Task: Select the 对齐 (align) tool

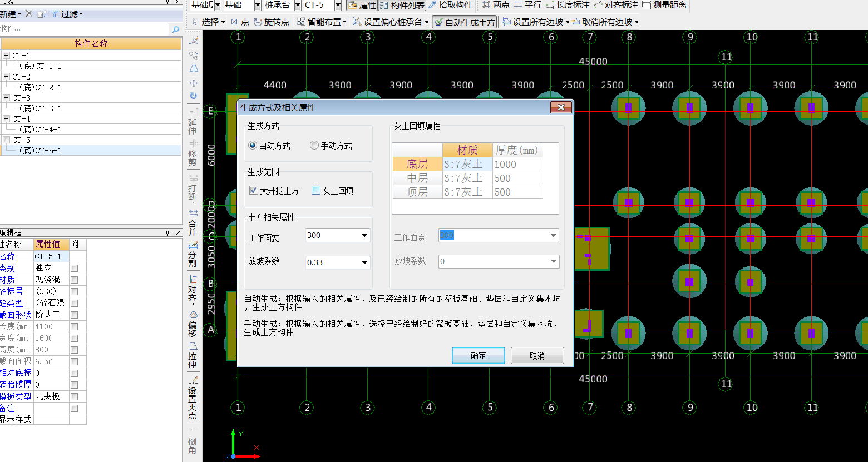Action: point(193,289)
